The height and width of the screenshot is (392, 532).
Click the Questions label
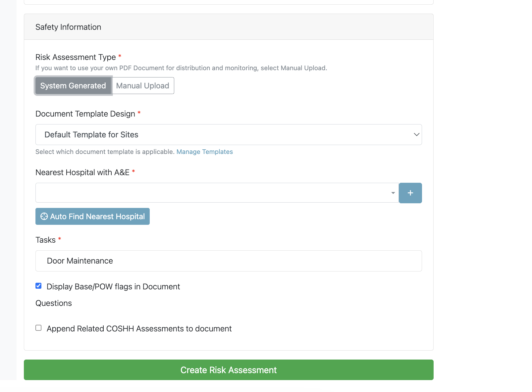click(x=54, y=303)
